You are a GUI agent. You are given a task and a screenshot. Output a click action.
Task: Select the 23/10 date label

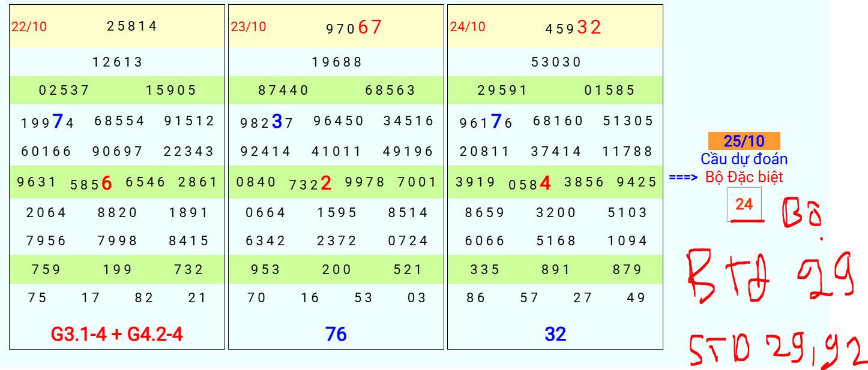249,27
